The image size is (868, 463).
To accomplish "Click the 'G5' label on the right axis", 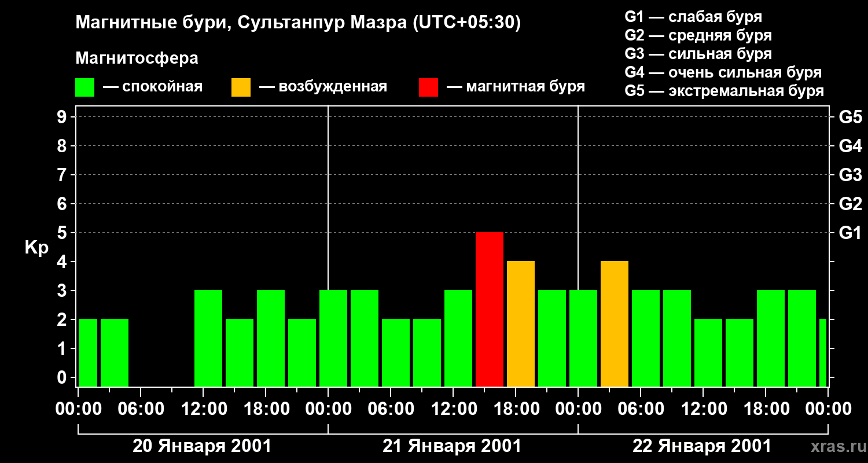I will coord(850,117).
